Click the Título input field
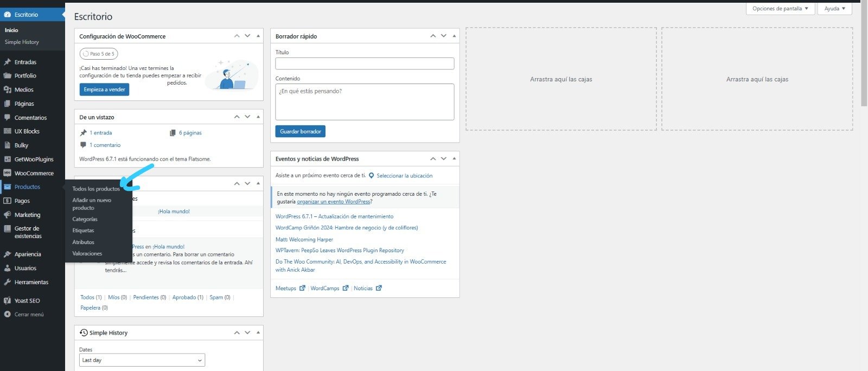 [x=365, y=63]
